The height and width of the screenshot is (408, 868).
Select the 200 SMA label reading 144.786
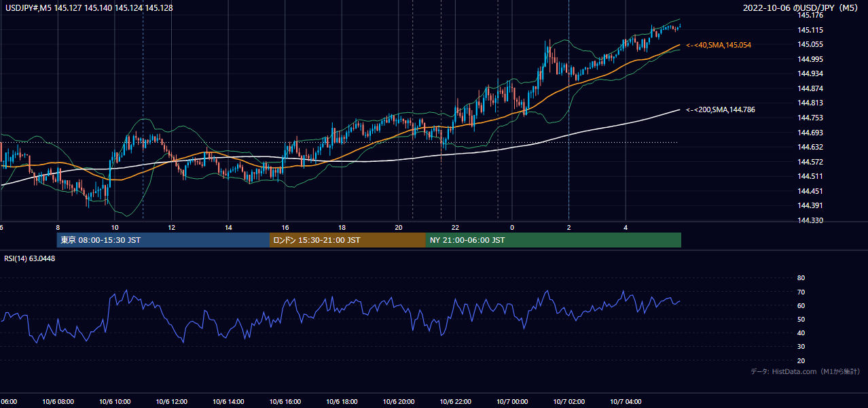pyautogui.click(x=721, y=109)
